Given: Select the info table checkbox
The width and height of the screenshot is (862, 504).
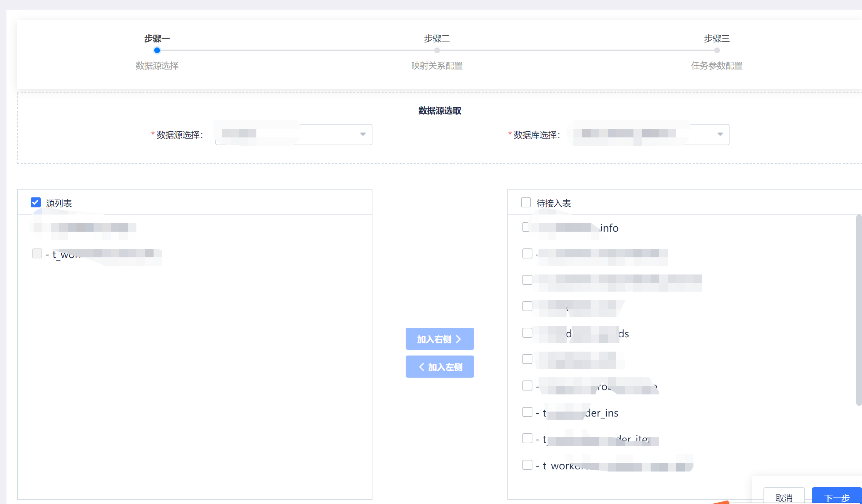Looking at the screenshot, I should [526, 227].
